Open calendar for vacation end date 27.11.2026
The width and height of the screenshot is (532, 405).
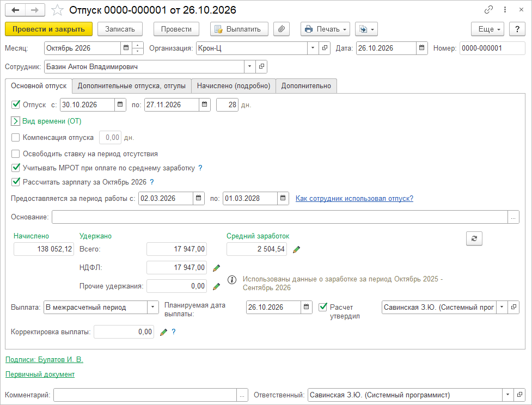coord(204,105)
